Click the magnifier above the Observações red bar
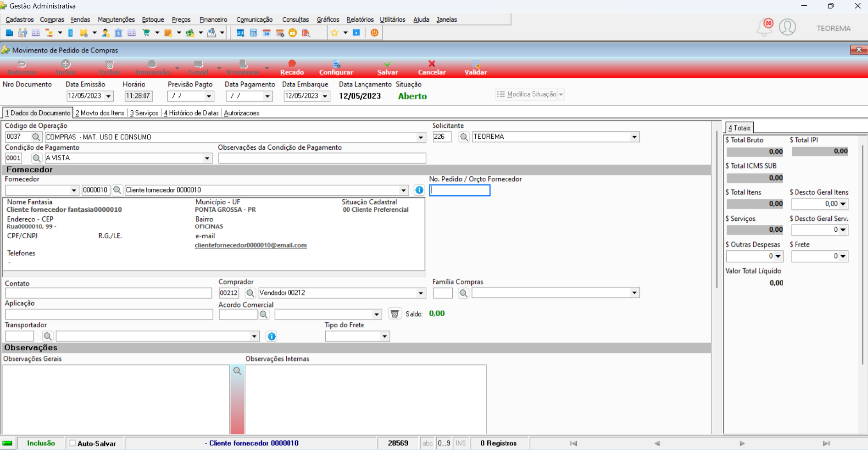 (x=237, y=371)
